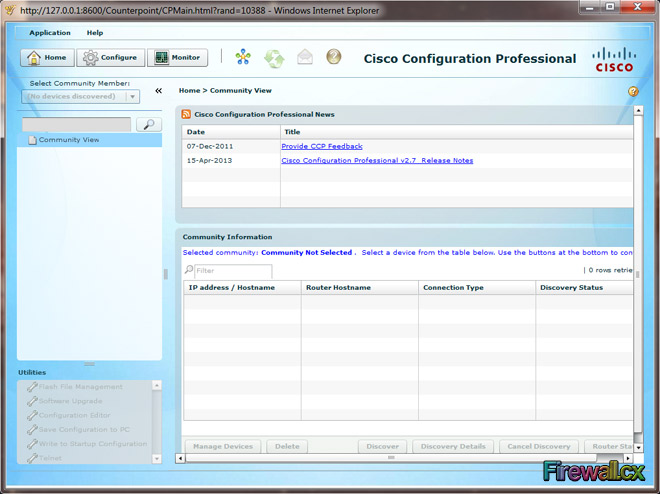The width and height of the screenshot is (660, 494).
Task: Sort by Discovery Status column
Action: (x=584, y=287)
